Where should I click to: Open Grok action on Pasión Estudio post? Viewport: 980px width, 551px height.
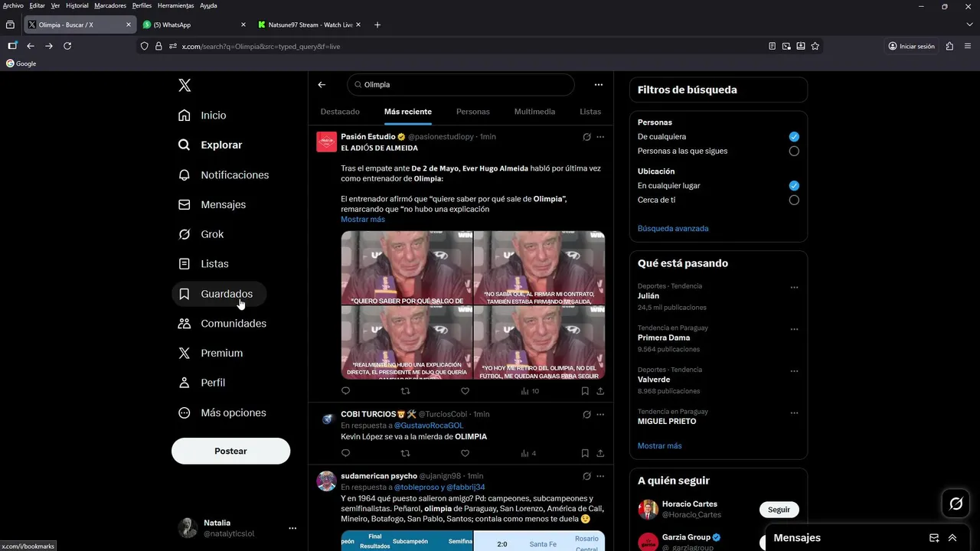click(x=586, y=137)
